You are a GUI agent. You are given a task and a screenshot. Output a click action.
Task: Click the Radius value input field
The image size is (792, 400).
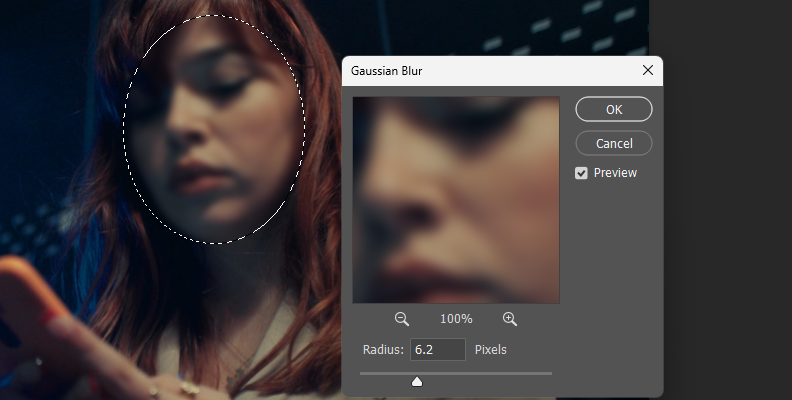point(439,349)
